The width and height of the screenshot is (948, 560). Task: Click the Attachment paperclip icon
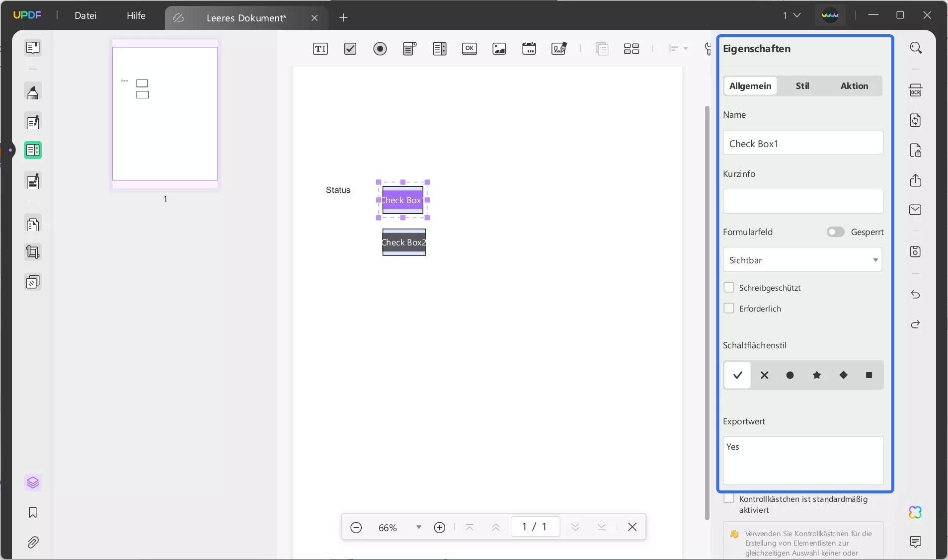click(x=33, y=542)
